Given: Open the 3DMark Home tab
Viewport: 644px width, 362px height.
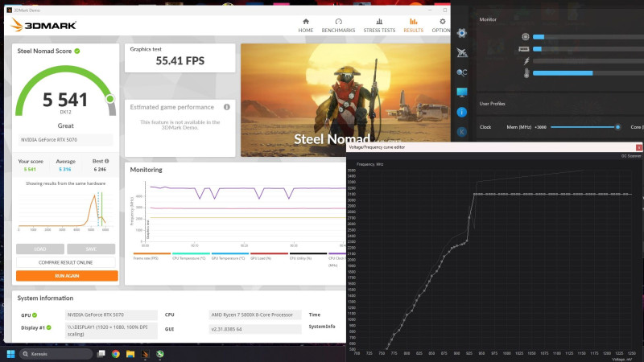Looking at the screenshot, I should [x=306, y=26].
